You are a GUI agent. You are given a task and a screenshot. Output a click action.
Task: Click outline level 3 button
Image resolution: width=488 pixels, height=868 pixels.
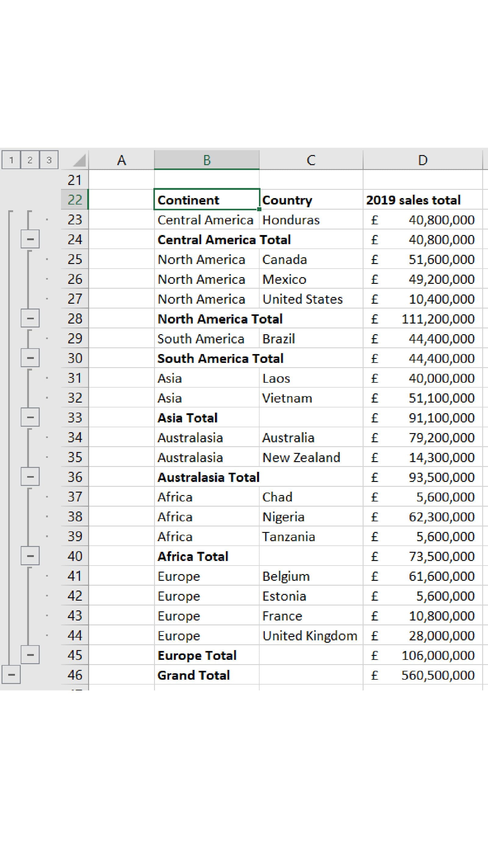coord(49,160)
